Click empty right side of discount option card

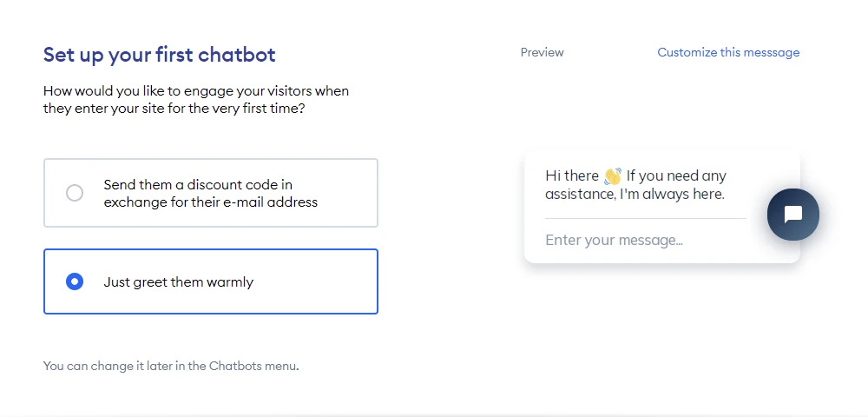[349, 193]
